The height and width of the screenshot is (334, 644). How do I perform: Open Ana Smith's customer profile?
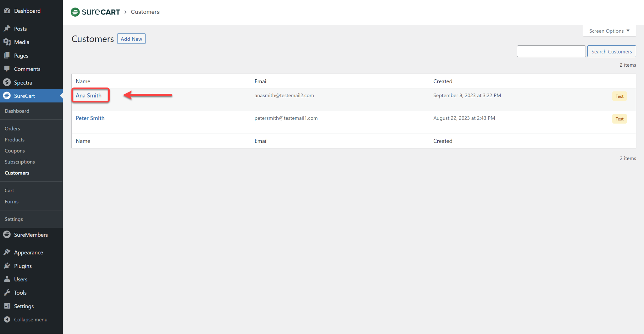89,95
